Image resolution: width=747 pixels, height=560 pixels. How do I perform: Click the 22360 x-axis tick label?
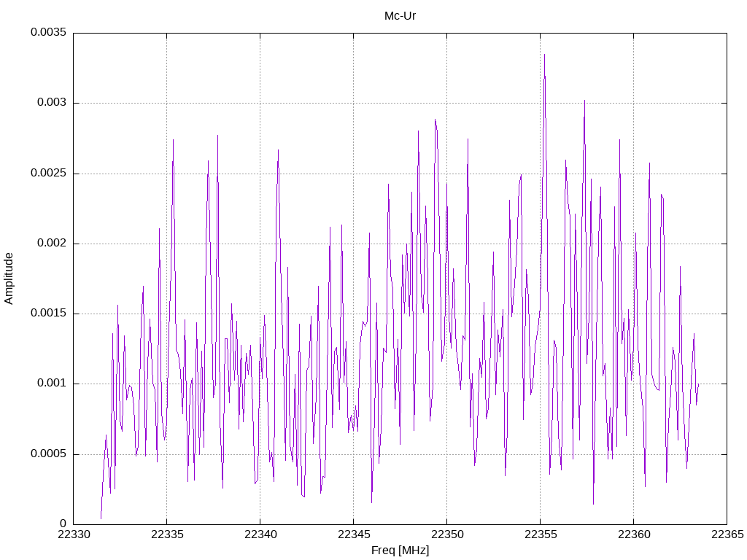coord(634,534)
